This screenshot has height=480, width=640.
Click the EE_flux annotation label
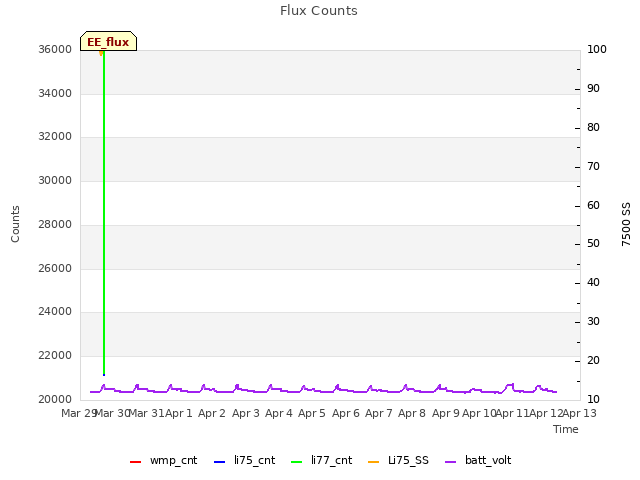click(x=108, y=41)
